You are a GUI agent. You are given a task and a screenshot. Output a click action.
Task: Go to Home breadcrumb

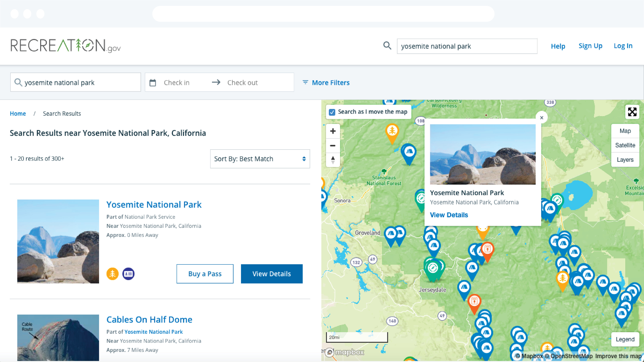pyautogui.click(x=18, y=113)
